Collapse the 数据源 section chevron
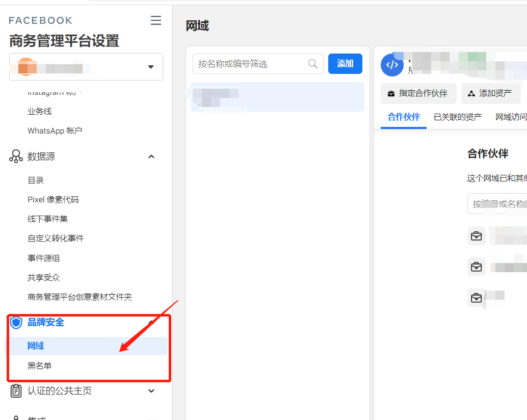 tap(151, 156)
